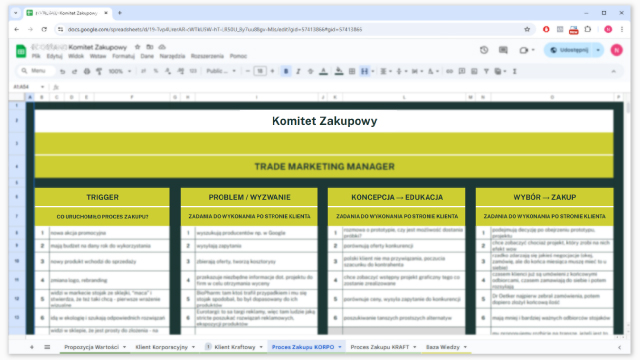Decrease decimal places in toolbar
This screenshot has width=640, height=360.
(168, 71)
